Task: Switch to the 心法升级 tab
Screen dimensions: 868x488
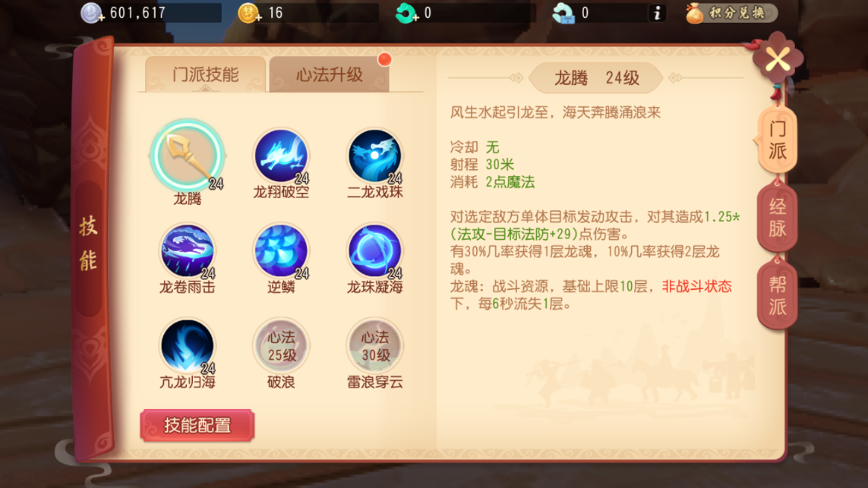Action: click(329, 74)
